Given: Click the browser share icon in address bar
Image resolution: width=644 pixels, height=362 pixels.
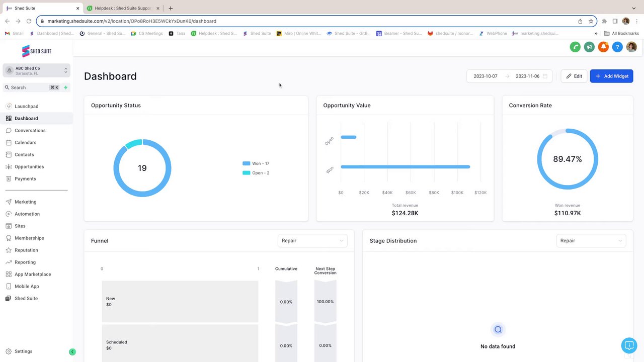Looking at the screenshot, I should click(x=580, y=21).
